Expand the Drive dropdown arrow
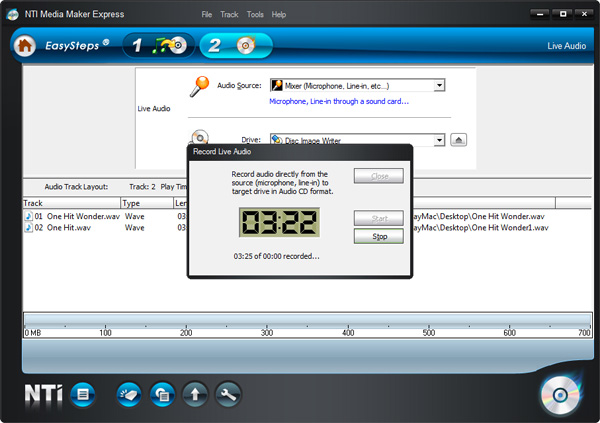This screenshot has height=423, width=600. click(x=439, y=140)
